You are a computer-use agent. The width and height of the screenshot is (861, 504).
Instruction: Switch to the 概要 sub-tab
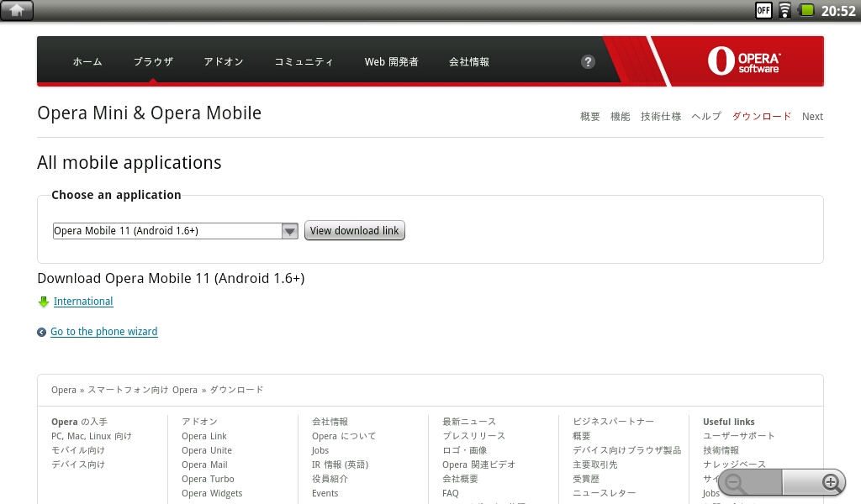589,116
